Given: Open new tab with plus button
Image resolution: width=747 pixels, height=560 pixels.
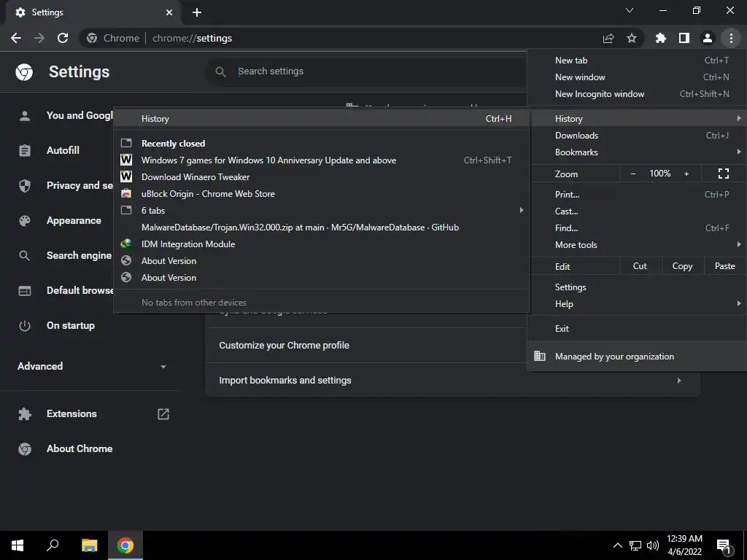Looking at the screenshot, I should pos(197,12).
